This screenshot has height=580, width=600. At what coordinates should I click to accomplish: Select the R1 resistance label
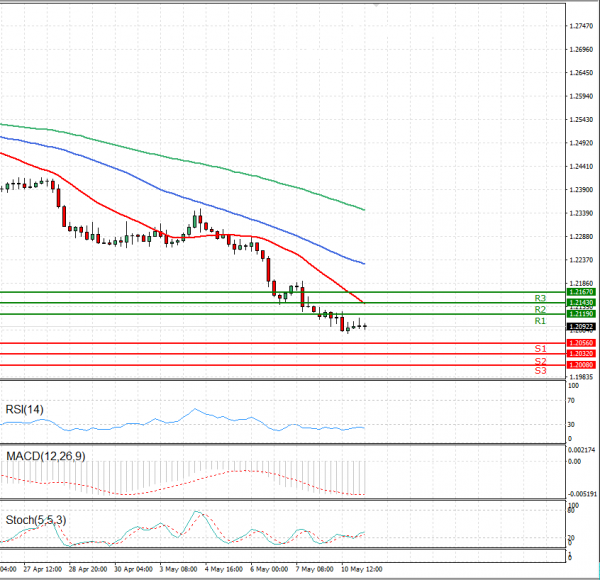540,321
